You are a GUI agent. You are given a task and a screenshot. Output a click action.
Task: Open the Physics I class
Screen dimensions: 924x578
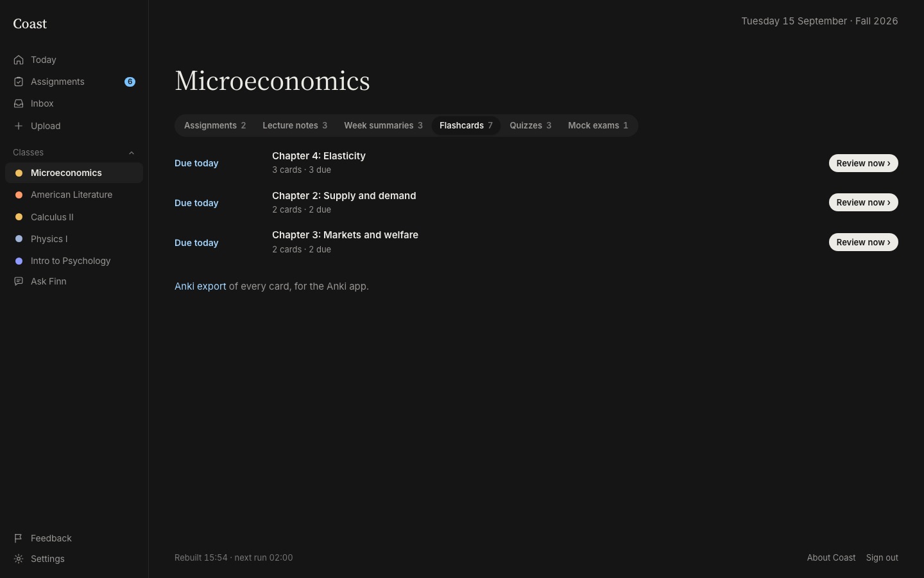[x=74, y=239]
